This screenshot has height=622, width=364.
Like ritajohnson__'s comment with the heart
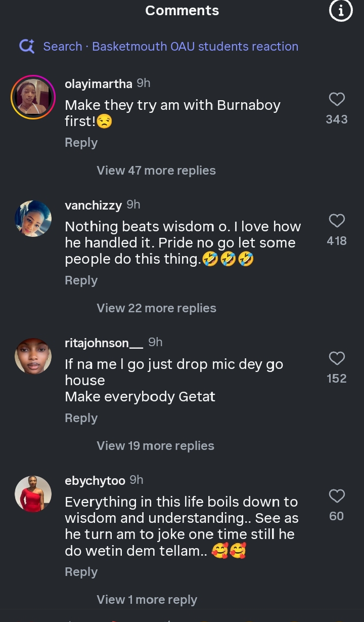(337, 358)
